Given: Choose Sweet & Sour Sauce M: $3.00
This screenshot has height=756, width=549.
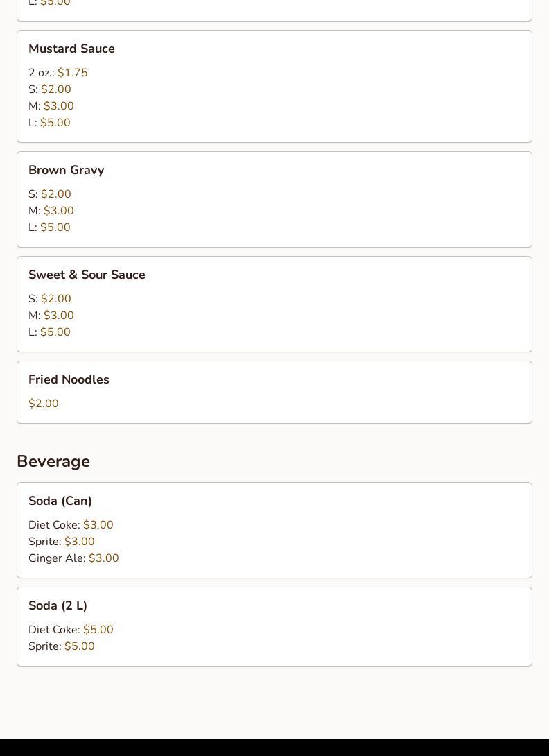Looking at the screenshot, I should point(51,316).
